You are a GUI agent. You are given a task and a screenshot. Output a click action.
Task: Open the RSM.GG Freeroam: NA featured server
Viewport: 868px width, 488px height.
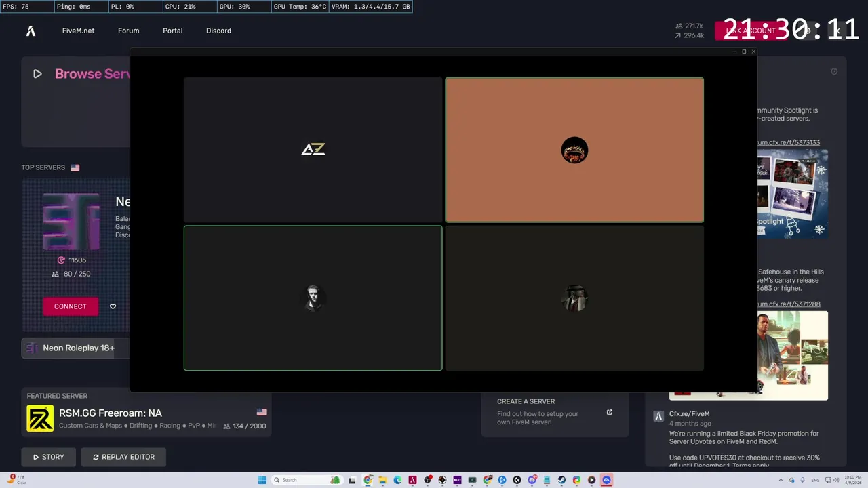coord(146,418)
